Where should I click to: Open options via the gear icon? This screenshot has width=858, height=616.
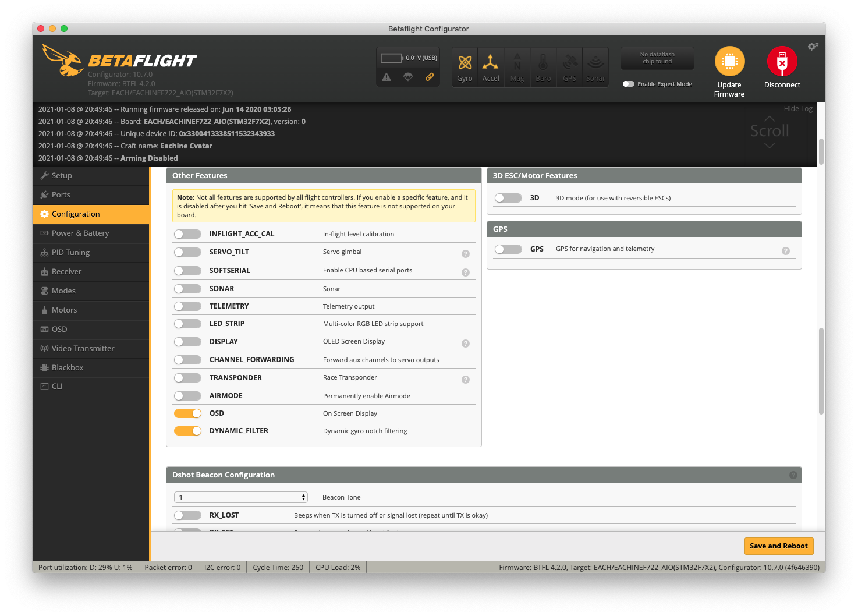click(x=813, y=46)
